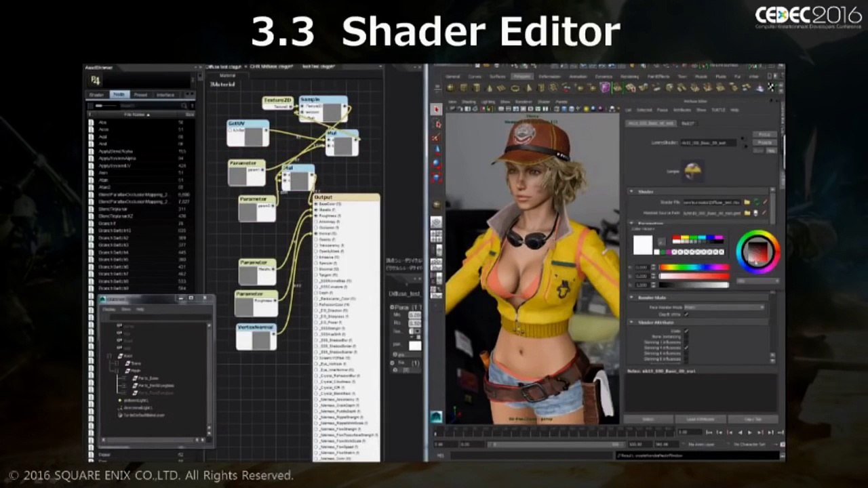Switch to Shader tab in Asset Browser
The image size is (868, 488).
[96, 95]
